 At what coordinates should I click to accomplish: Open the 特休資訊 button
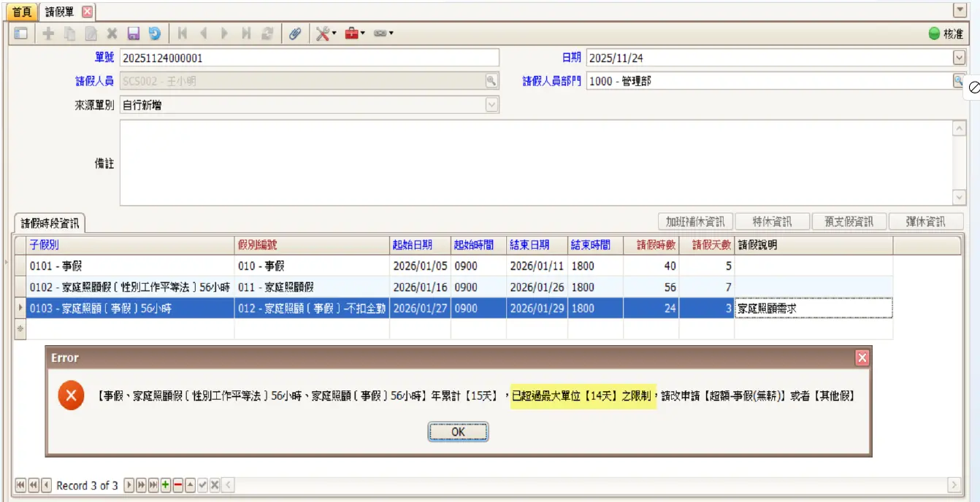(x=772, y=222)
